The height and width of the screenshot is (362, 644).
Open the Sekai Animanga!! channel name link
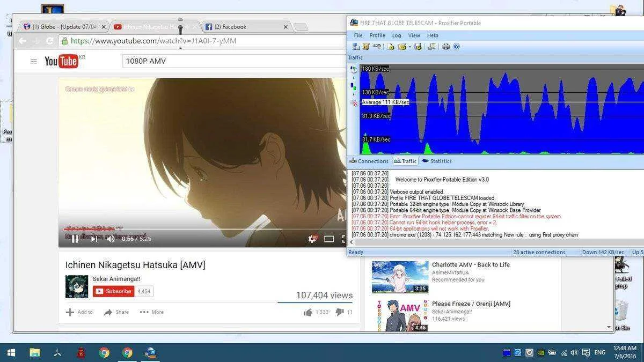[x=116, y=279]
